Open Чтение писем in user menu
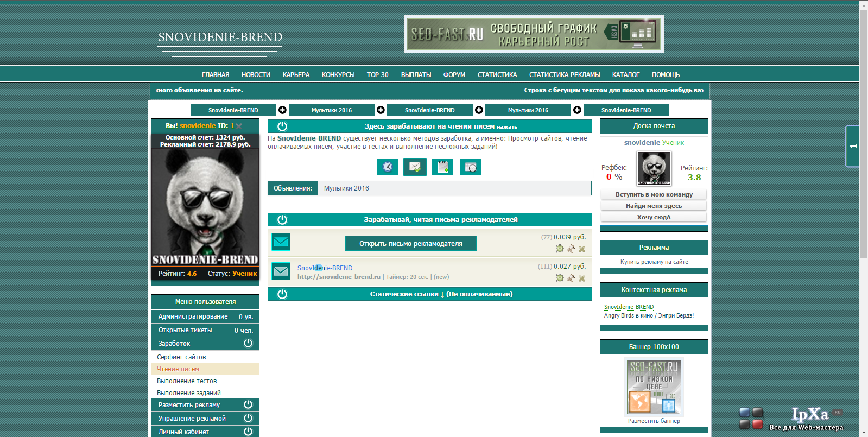868x437 pixels. pyautogui.click(x=178, y=369)
